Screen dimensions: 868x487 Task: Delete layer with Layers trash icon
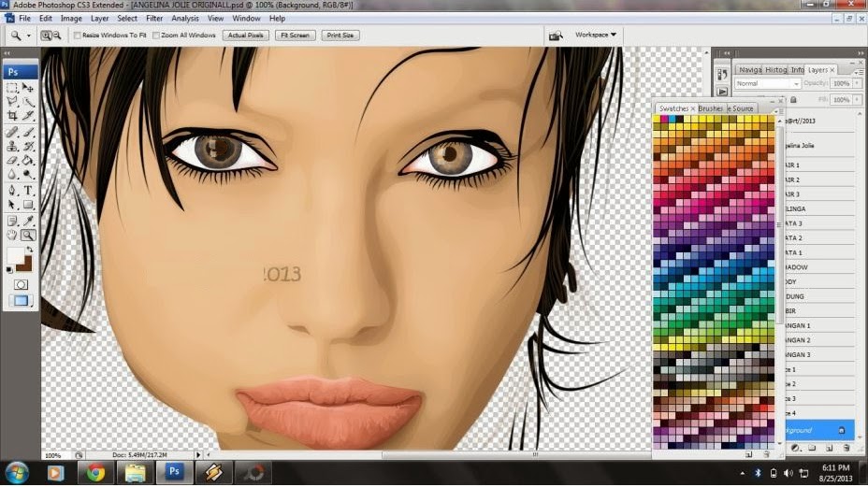coord(846,448)
